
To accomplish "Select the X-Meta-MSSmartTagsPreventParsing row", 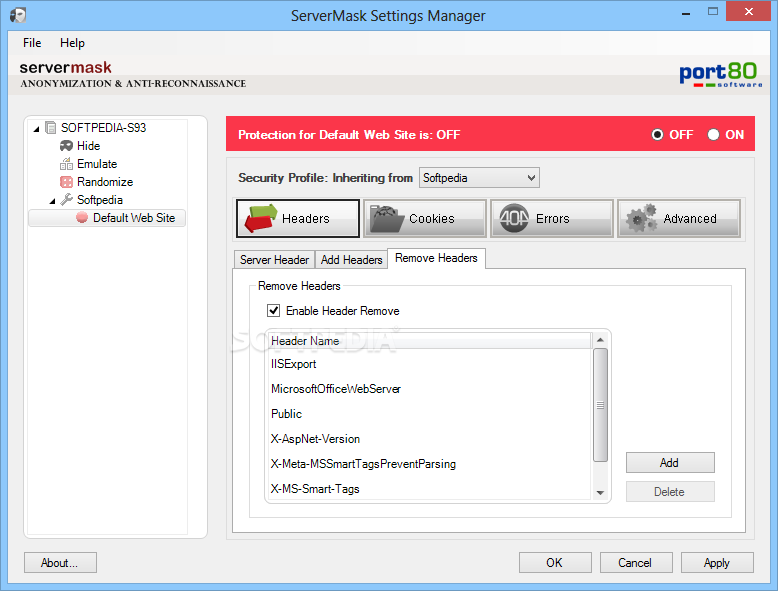I will 430,464.
